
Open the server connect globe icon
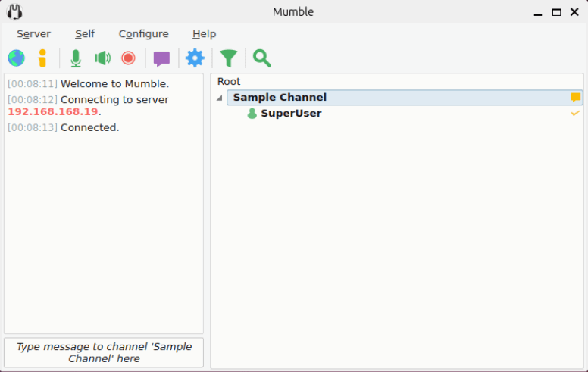coord(17,58)
